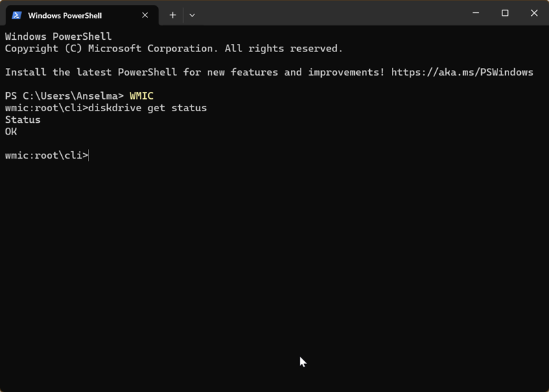Viewport: 549px width, 392px height.
Task: Open a new tab with the plus button
Action: pyautogui.click(x=172, y=14)
